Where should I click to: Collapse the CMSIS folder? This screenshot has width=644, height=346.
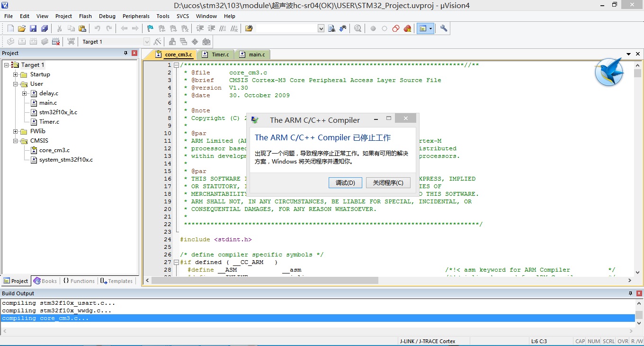(16, 141)
